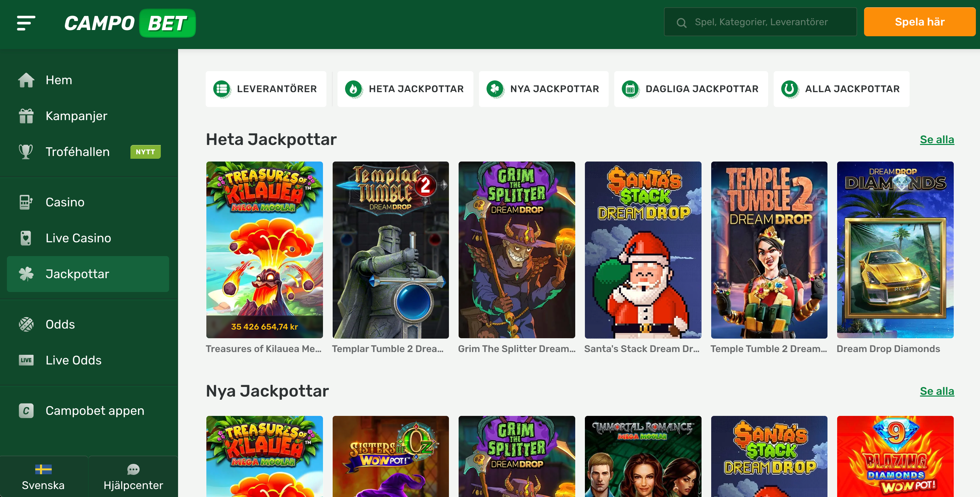Click the Odds ball icon
The width and height of the screenshot is (980, 497).
[26, 324]
